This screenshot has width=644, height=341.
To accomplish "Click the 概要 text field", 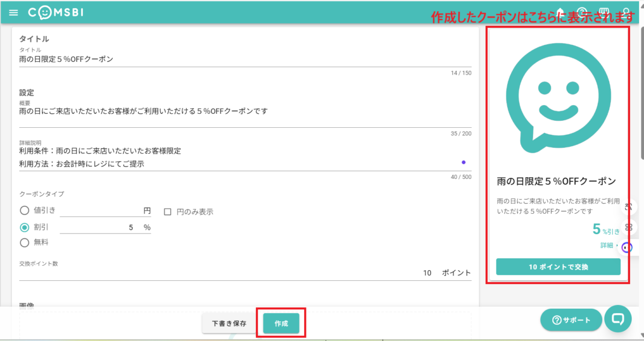I will (x=245, y=117).
